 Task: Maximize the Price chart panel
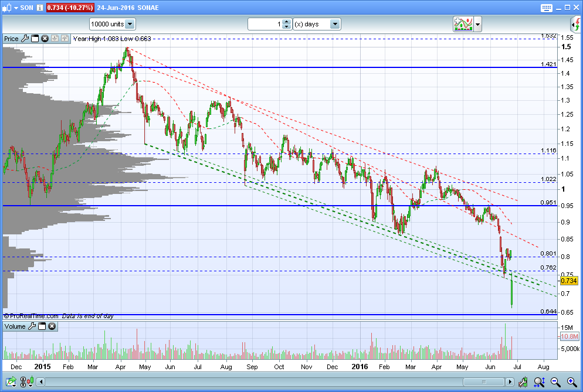35,39
